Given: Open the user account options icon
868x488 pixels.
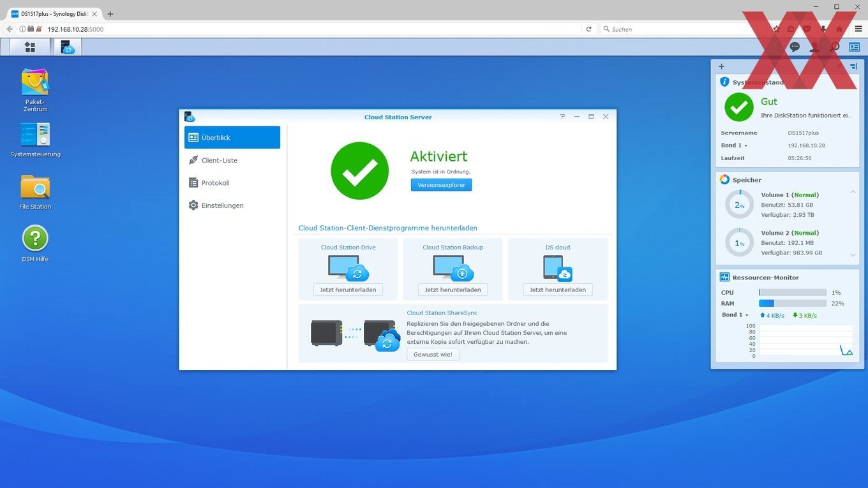Looking at the screenshot, I should 814,47.
